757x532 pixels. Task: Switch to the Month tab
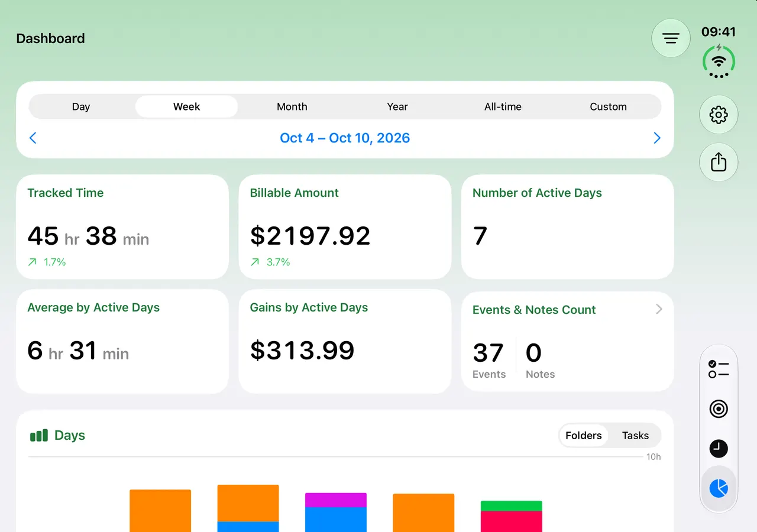292,107
